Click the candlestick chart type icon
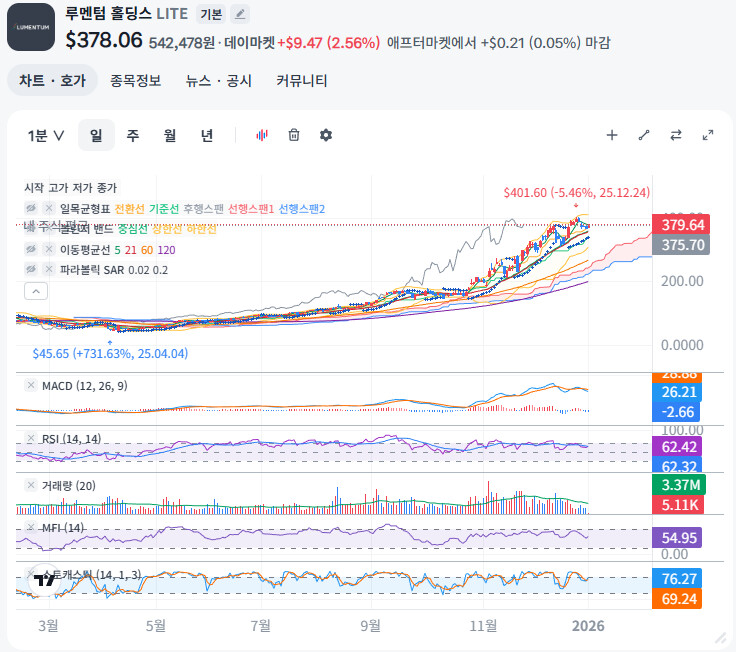This screenshot has width=736, height=652. pyautogui.click(x=262, y=135)
